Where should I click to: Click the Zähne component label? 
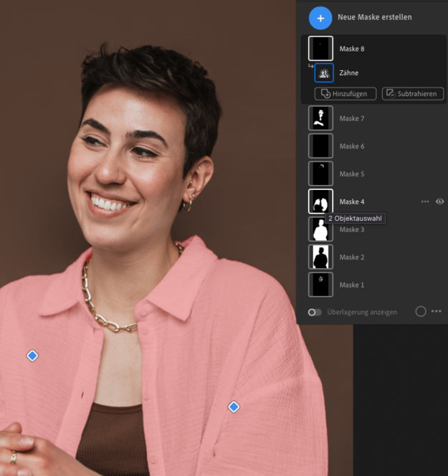[x=349, y=73]
